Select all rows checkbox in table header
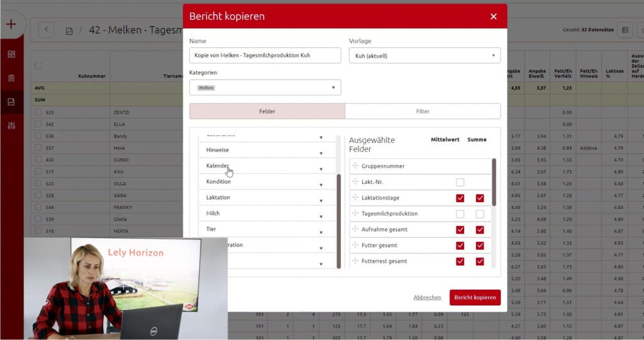The image size is (644, 340). click(38, 65)
